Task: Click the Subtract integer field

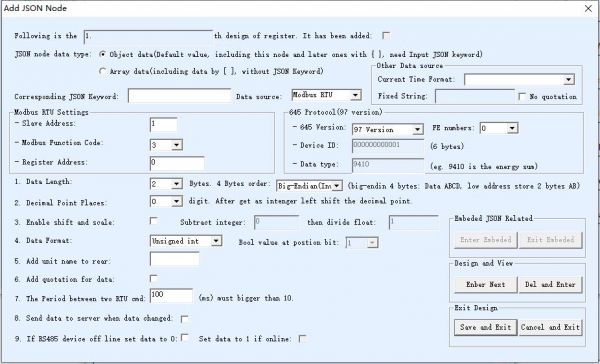Action: pyautogui.click(x=276, y=222)
